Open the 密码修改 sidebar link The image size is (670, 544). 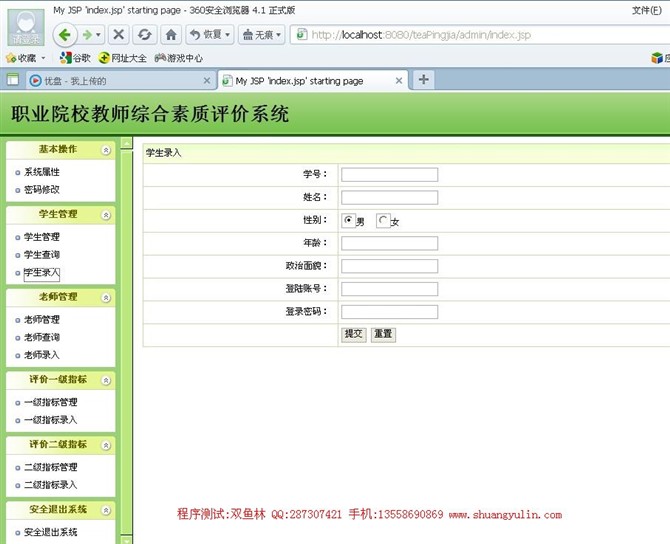pyautogui.click(x=42, y=190)
